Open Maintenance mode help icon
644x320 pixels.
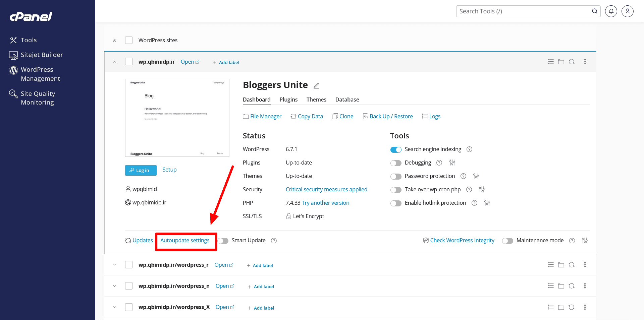click(x=572, y=241)
